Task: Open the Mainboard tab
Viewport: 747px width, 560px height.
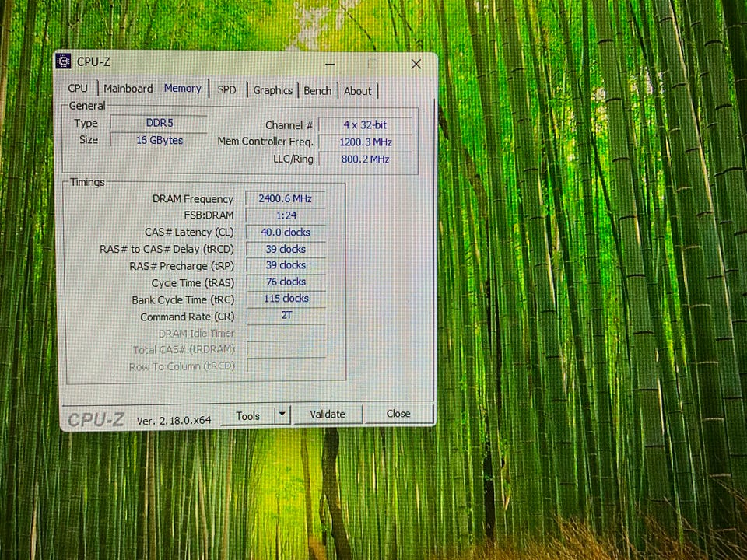Action: (x=128, y=89)
